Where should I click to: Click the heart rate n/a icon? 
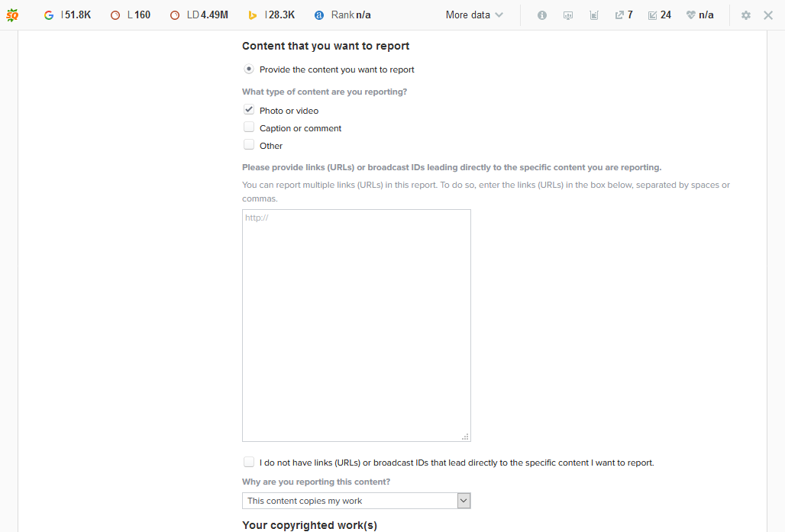pos(691,15)
